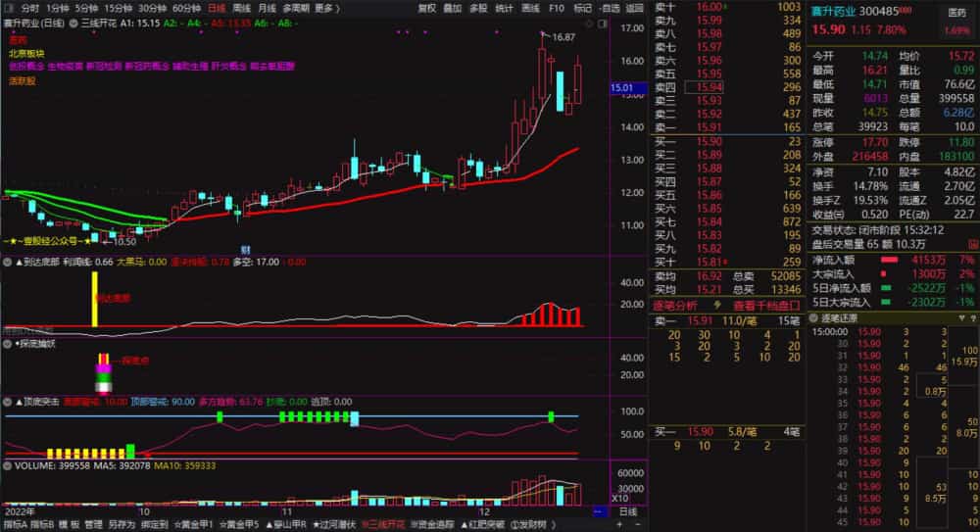Image resolution: width=980 pixels, height=532 pixels.
Task: Click the gear icon beside 三线开花 indicator
Action: coord(73,24)
